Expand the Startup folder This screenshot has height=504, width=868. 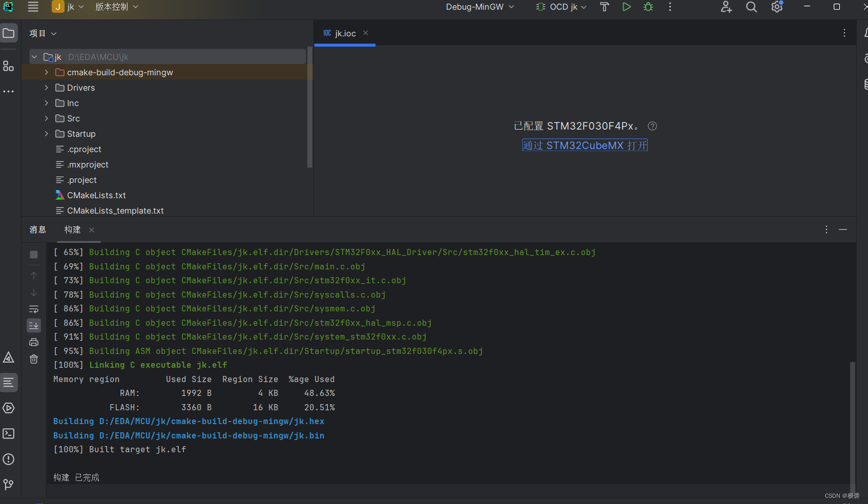coord(46,134)
